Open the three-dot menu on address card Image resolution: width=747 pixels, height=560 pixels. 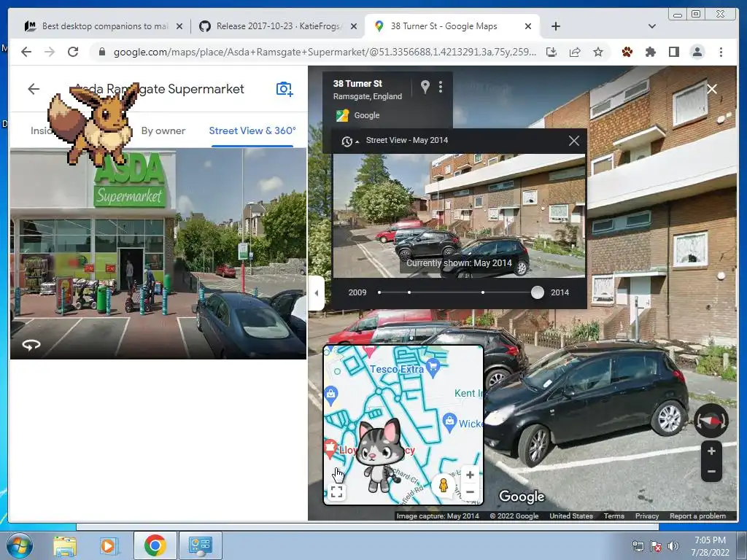pos(441,86)
